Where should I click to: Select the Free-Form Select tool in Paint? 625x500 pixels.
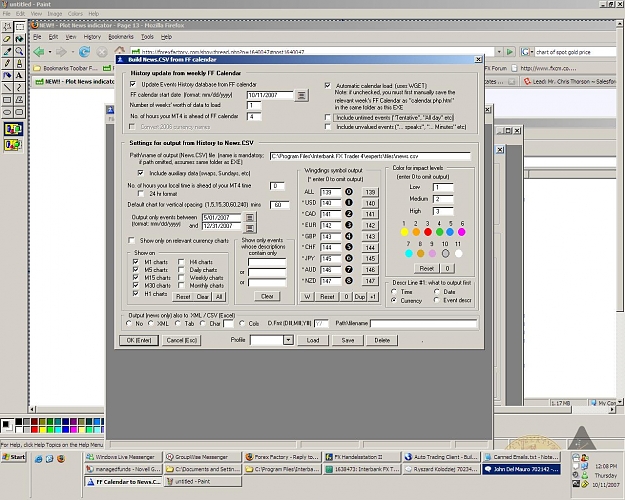tap(7, 27)
